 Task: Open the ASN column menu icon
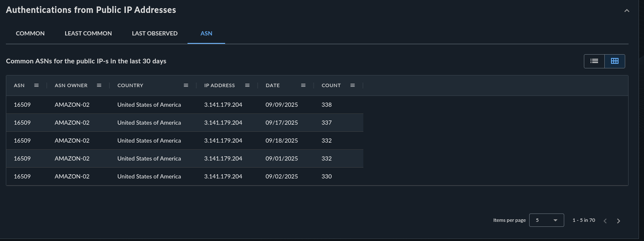(x=36, y=85)
